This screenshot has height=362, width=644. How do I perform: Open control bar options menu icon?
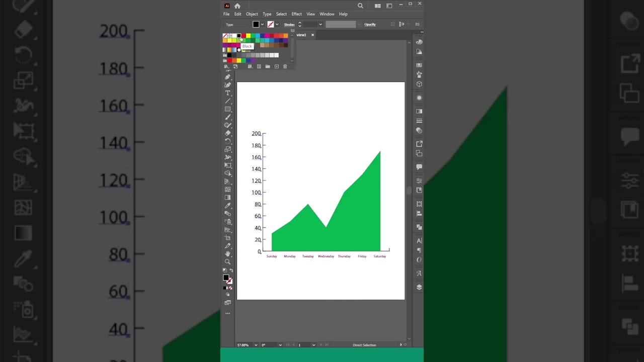[417, 24]
